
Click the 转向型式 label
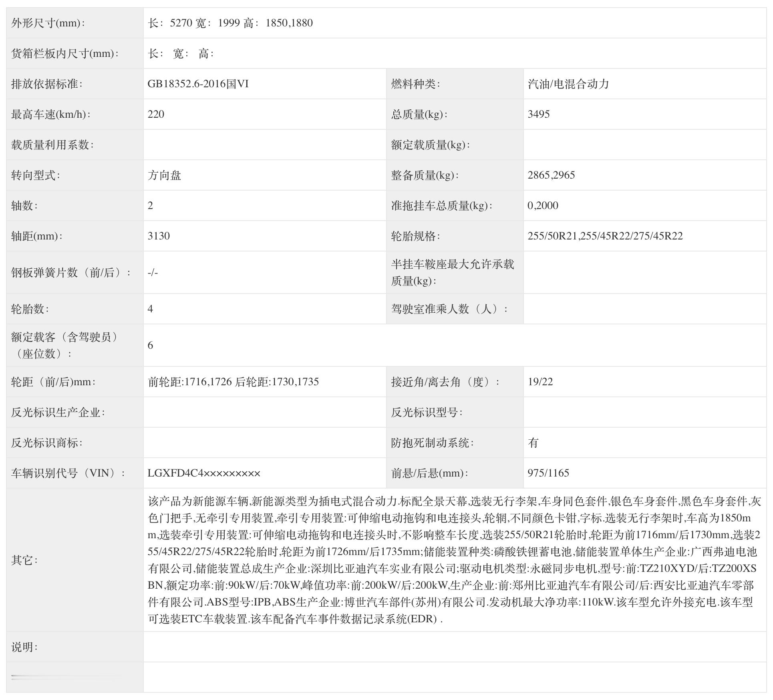36,175
